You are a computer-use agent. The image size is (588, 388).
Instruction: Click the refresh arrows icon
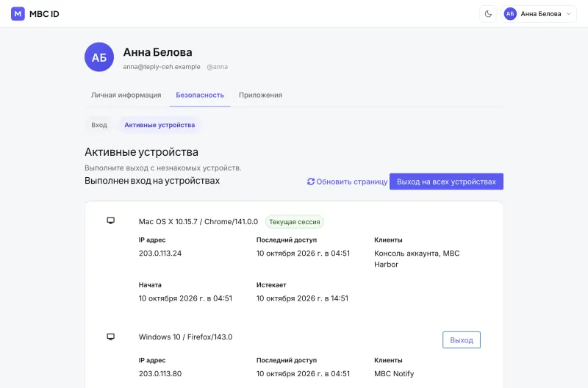click(x=310, y=182)
